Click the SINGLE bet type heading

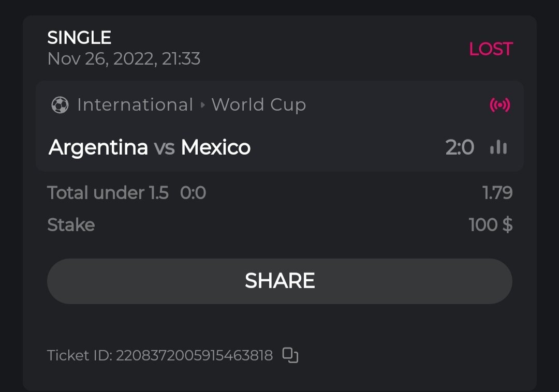tap(79, 38)
